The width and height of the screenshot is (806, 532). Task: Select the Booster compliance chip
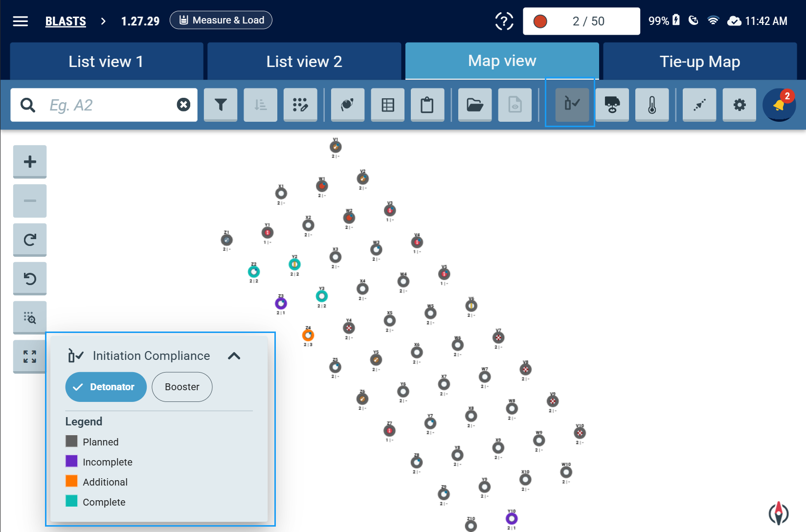tap(182, 387)
